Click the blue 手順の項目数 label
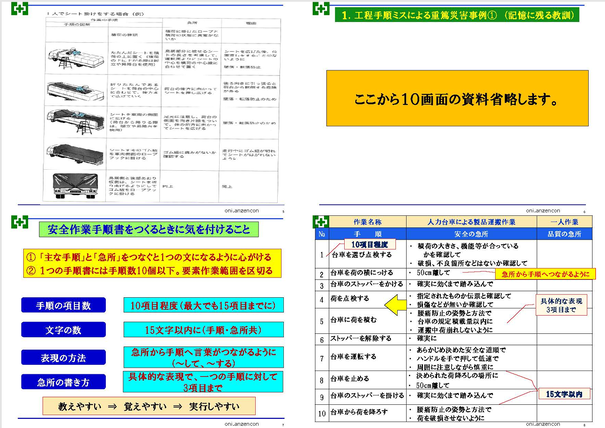Image resolution: width=605 pixels, height=428 pixels. [x=63, y=305]
